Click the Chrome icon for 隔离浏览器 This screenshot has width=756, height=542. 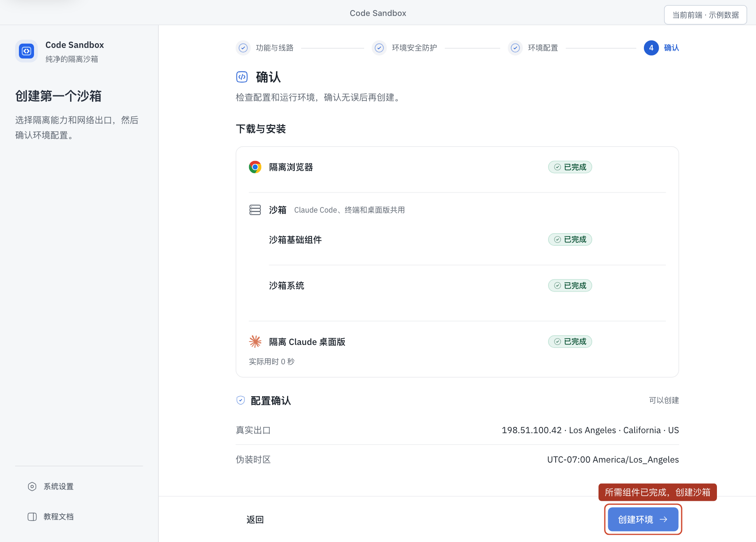pyautogui.click(x=255, y=167)
